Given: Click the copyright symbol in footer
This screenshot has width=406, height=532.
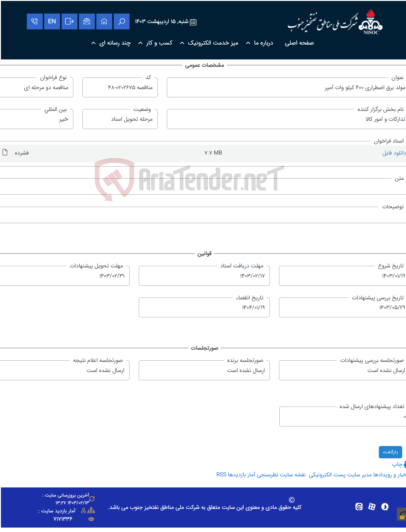Looking at the screenshot, I should pyautogui.click(x=292, y=500).
